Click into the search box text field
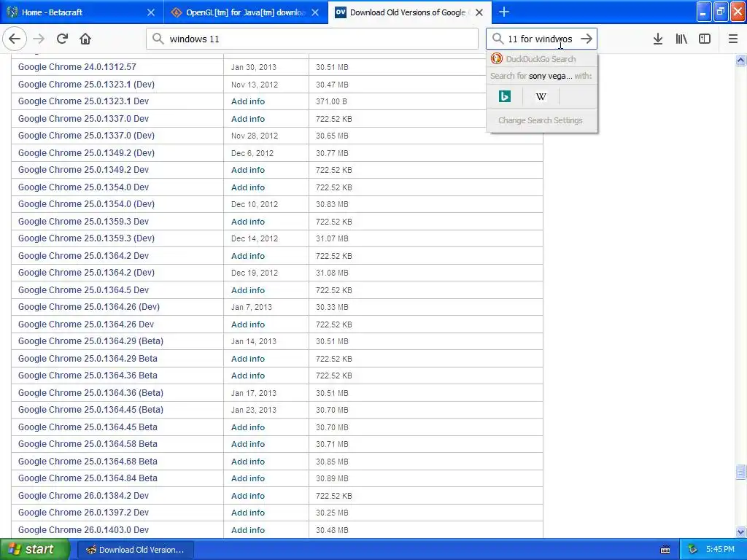Viewport: 747px width, 560px height. tap(541, 39)
